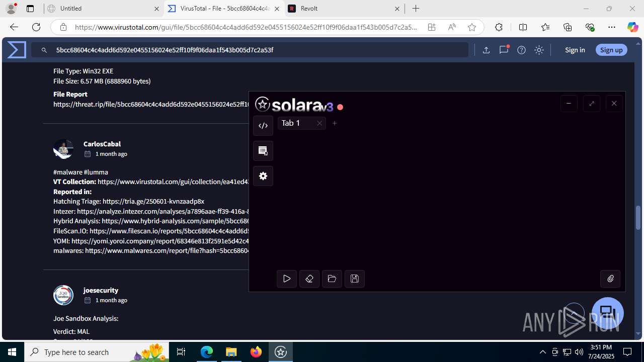The width and height of the screenshot is (644, 362).
Task: Switch to Untitled browser tab
Action: (104, 9)
